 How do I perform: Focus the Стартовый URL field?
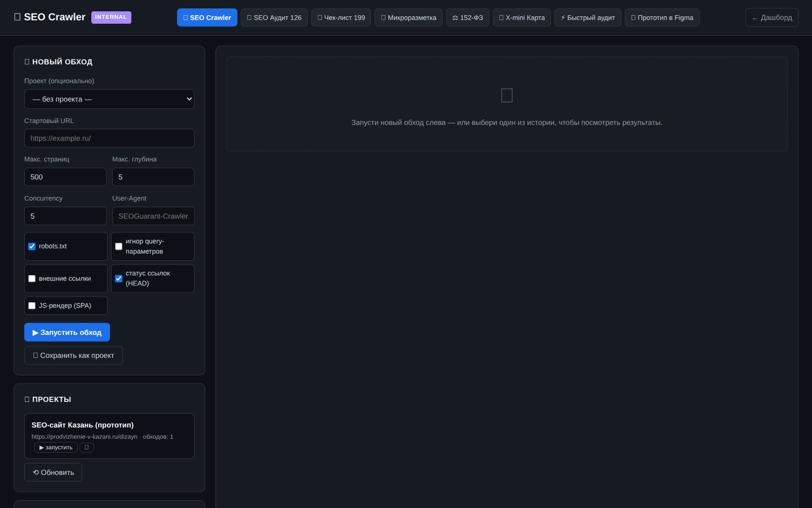coord(109,138)
